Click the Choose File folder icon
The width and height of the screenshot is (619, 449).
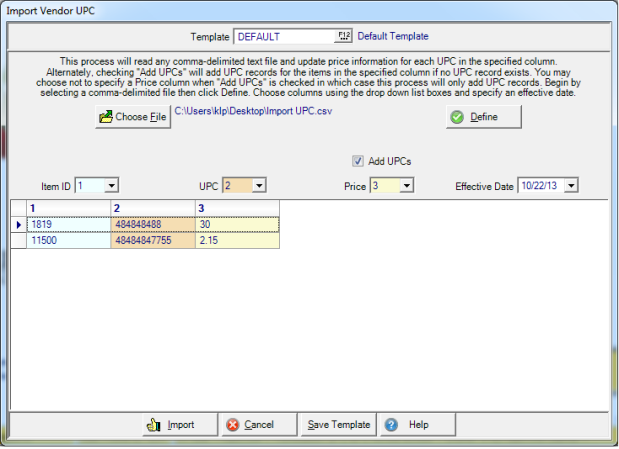click(x=106, y=118)
